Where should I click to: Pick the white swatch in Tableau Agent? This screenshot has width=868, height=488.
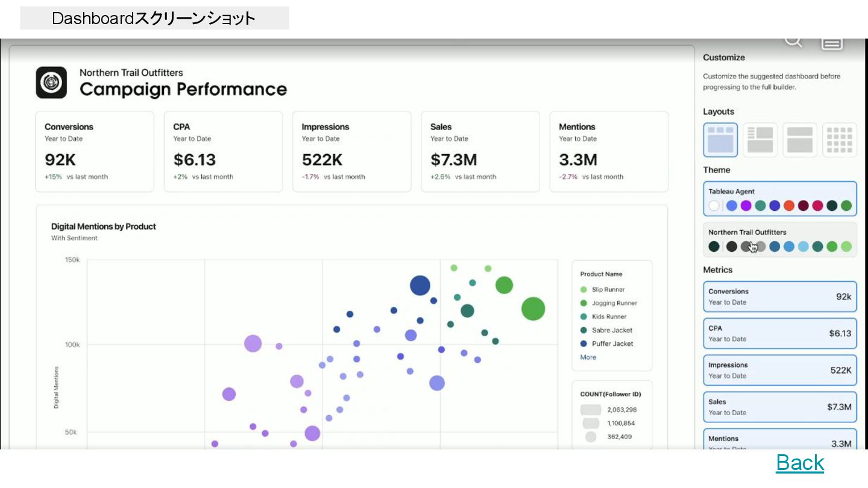point(714,205)
